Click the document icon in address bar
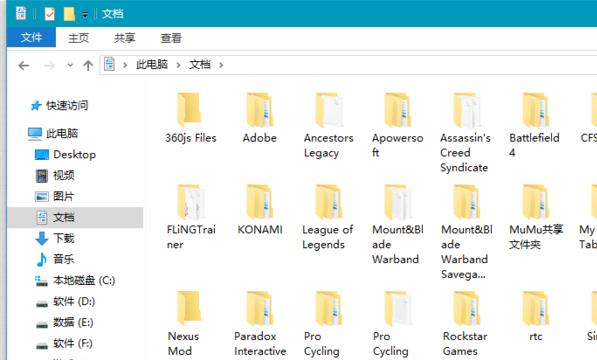Screen dimensions: 597x360 point(110,64)
